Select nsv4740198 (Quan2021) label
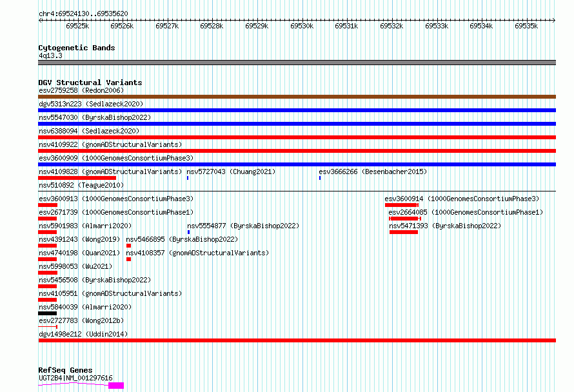Viewport: 574px width, 392px height. (x=79, y=253)
